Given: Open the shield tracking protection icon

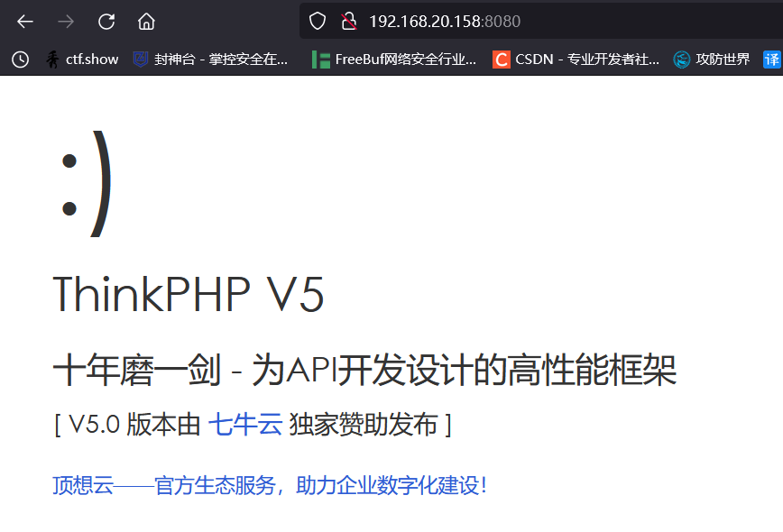Looking at the screenshot, I should [318, 22].
